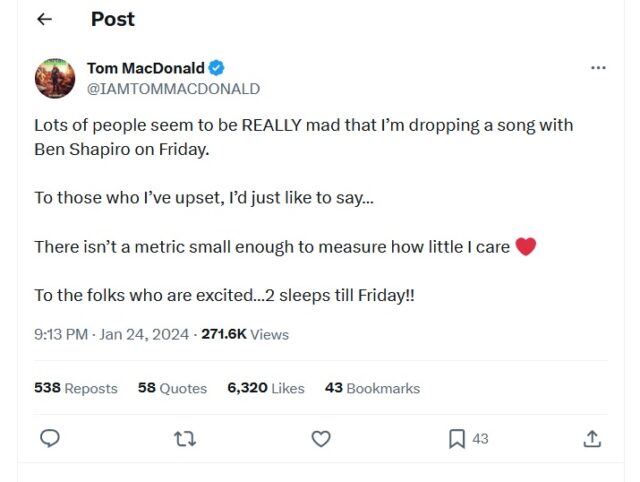Click the 271.6K Views count
Screen dimensions: 640x482
245,334
